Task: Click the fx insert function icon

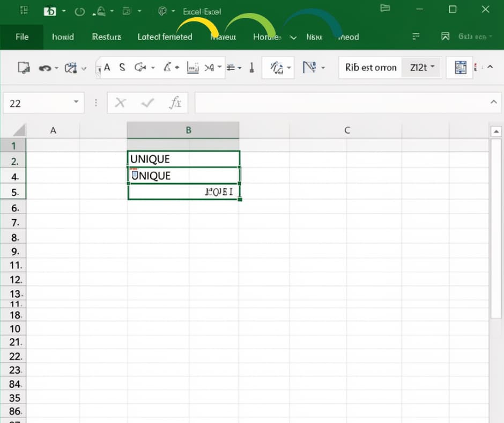Action: tap(175, 103)
